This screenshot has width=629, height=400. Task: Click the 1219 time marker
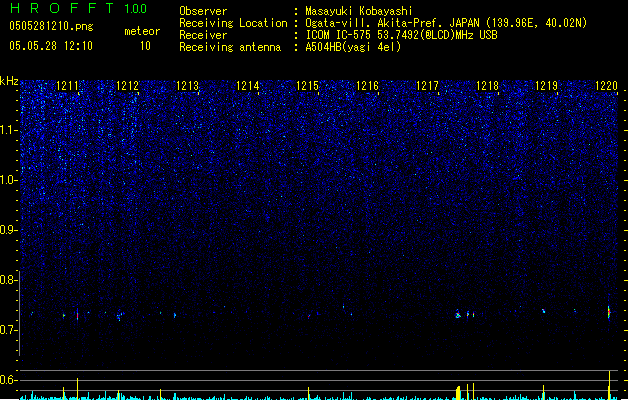point(546,86)
